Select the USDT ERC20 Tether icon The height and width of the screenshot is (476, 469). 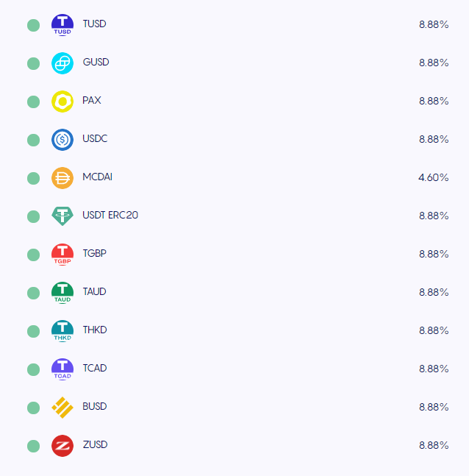coord(62,216)
